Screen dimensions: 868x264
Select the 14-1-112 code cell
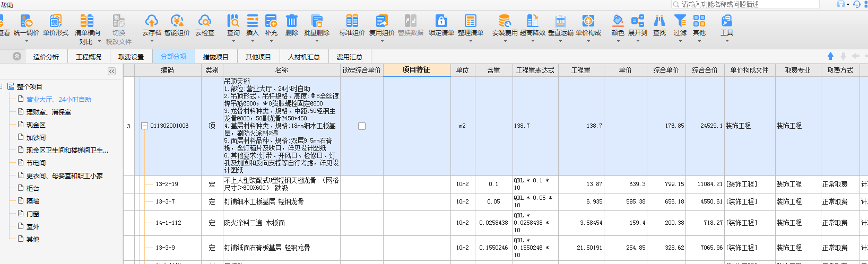[167, 223]
